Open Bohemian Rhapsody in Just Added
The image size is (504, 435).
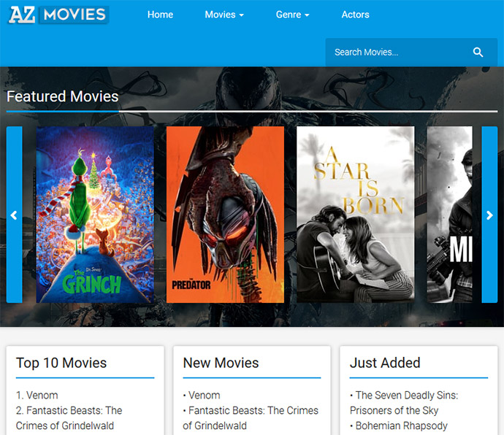pyautogui.click(x=401, y=426)
